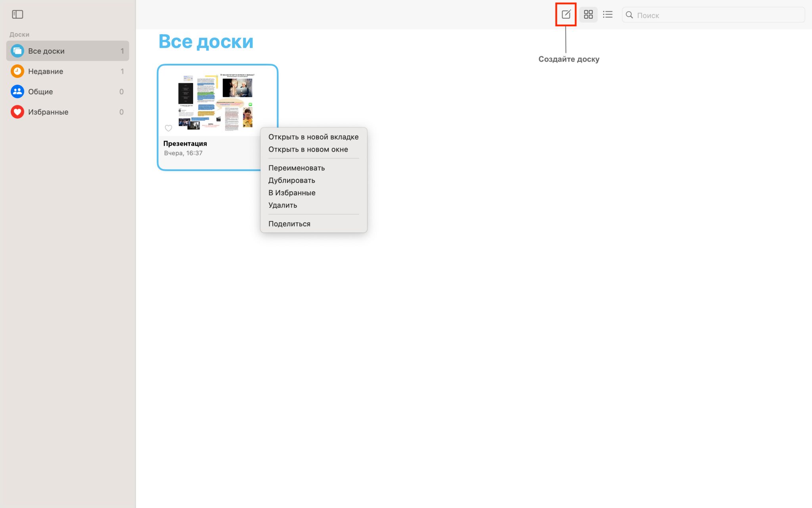Select the Все доски icon in sidebar

(17, 51)
